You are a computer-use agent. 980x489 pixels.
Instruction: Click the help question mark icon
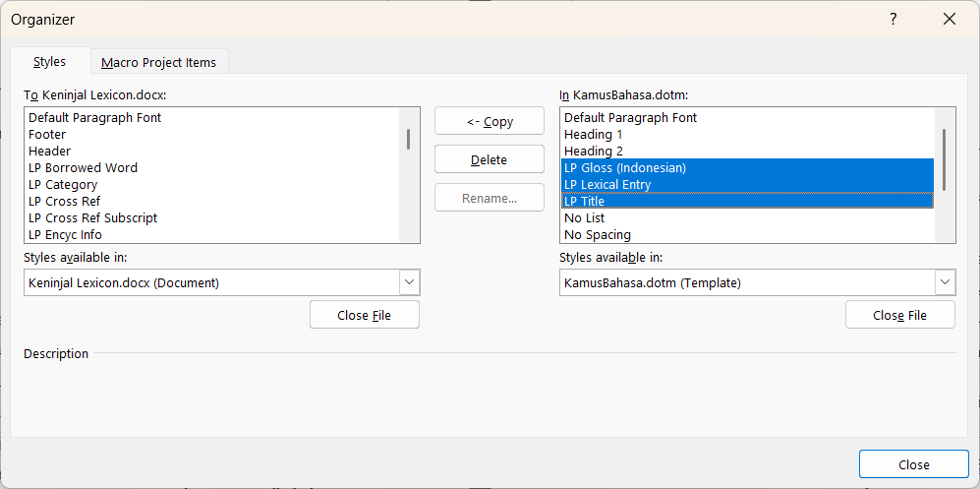point(894,20)
